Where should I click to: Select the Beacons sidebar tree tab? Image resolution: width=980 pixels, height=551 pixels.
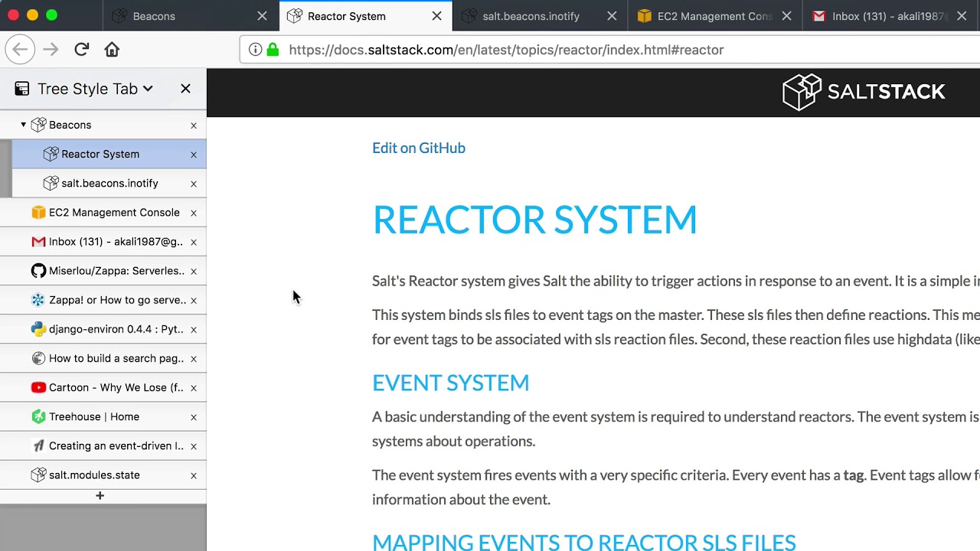coord(103,125)
